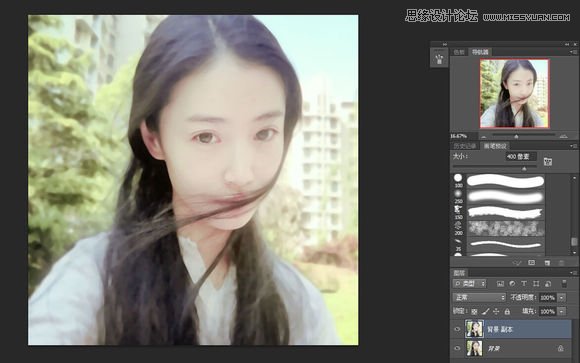Click the navigator preview thumbnail

(x=515, y=94)
